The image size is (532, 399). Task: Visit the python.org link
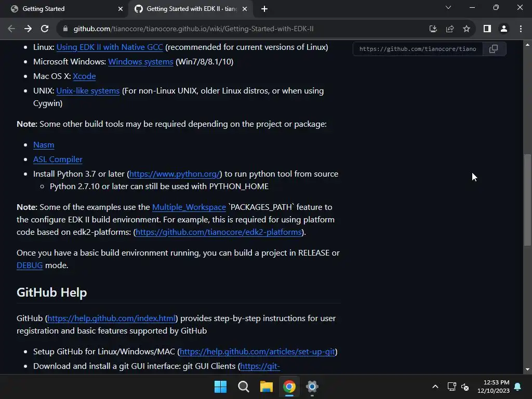(175, 174)
